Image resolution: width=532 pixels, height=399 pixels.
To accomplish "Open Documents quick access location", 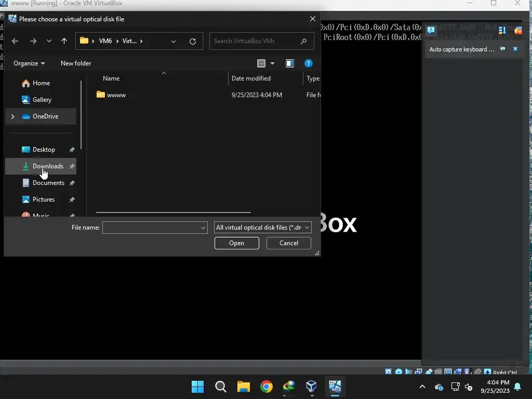I will pos(41,183).
